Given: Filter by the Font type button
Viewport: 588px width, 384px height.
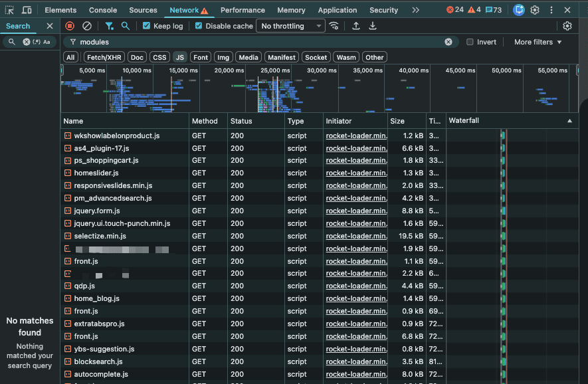Looking at the screenshot, I should [201, 57].
